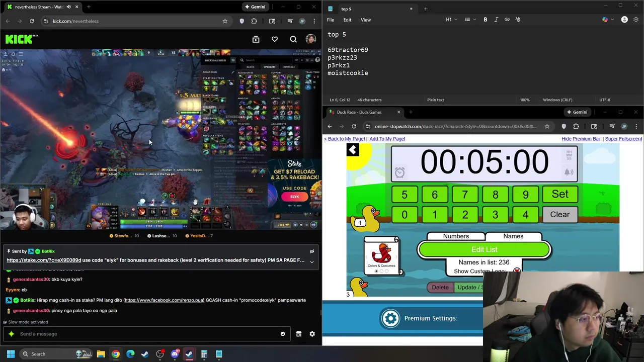The height and width of the screenshot is (362, 644).
Task: Expand the list style dropdown in Notepad
Action: click(469, 20)
